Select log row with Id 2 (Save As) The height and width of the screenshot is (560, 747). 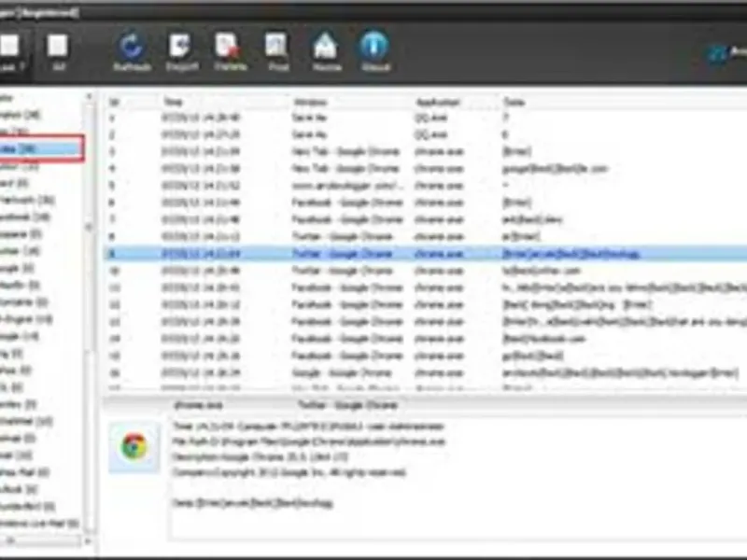pyautogui.click(x=426, y=134)
